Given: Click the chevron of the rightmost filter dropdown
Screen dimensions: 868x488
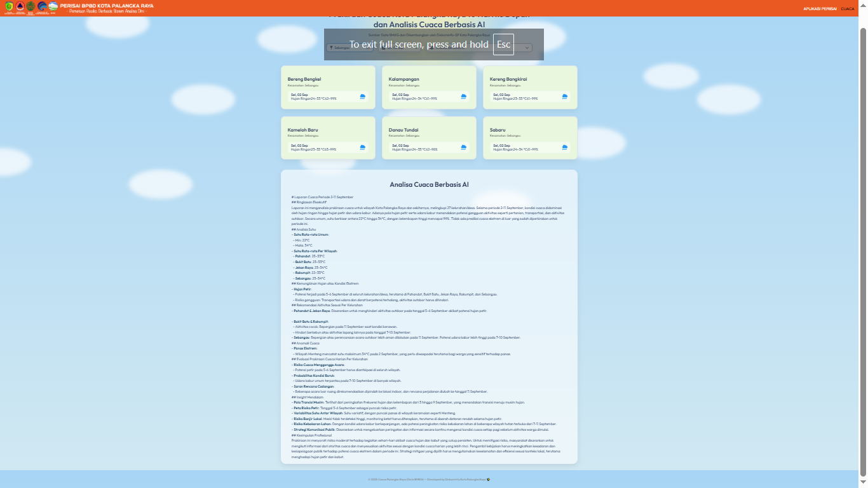Looking at the screenshot, I should 527,48.
